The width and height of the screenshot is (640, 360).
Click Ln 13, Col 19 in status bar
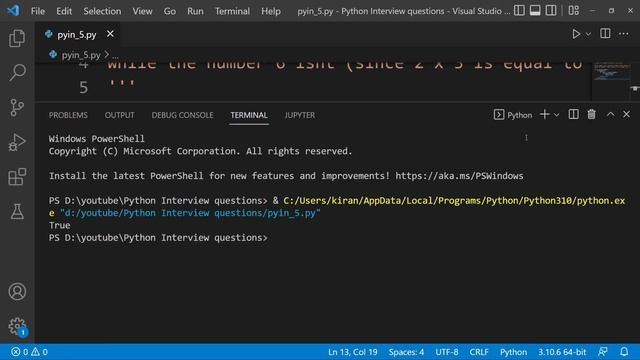pos(353,352)
